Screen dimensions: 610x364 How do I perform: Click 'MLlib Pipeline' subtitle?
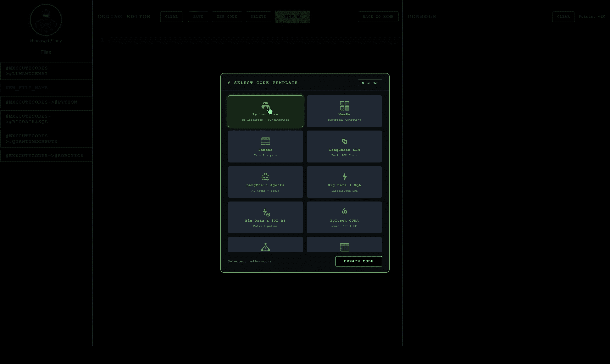click(265, 226)
